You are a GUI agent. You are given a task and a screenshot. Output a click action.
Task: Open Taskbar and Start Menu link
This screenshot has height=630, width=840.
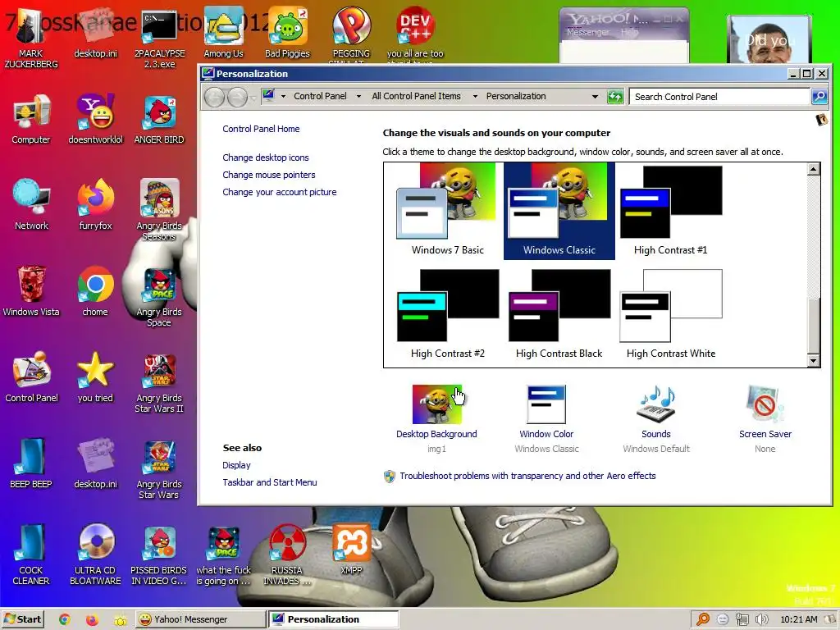click(269, 482)
